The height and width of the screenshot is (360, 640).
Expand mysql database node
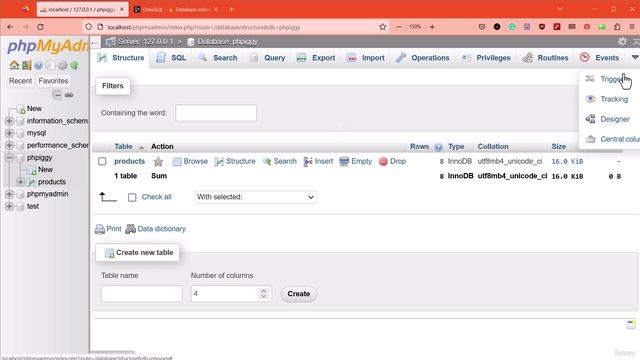[x=9, y=133]
